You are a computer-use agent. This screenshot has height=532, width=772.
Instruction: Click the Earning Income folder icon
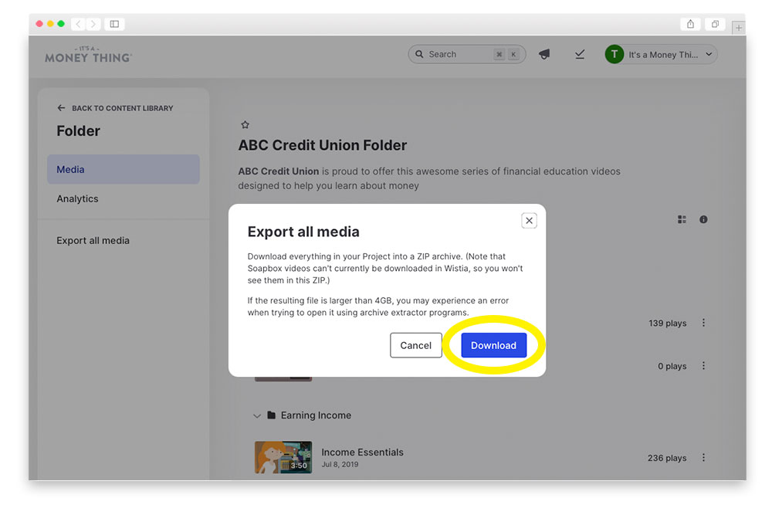271,415
